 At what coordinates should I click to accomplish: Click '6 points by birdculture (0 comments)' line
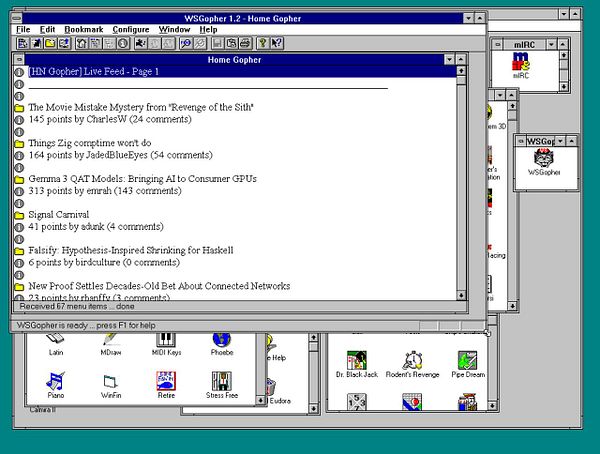click(104, 262)
